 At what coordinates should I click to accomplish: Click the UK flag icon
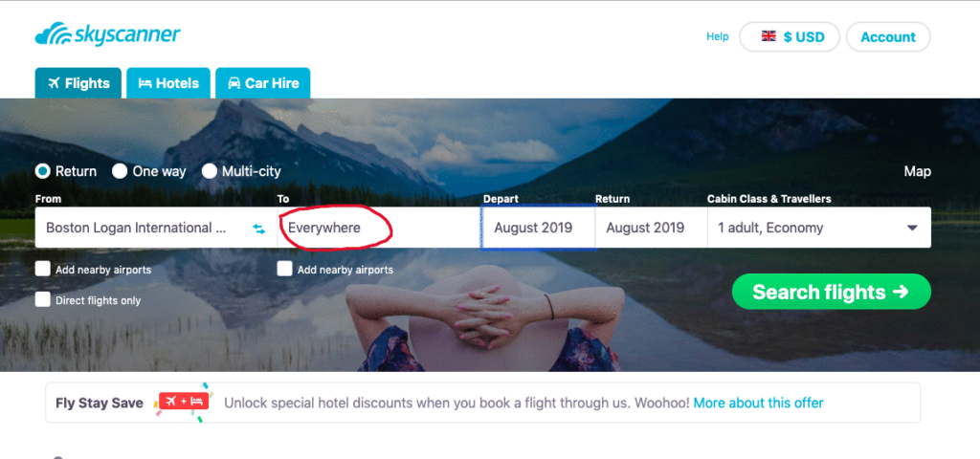768,36
